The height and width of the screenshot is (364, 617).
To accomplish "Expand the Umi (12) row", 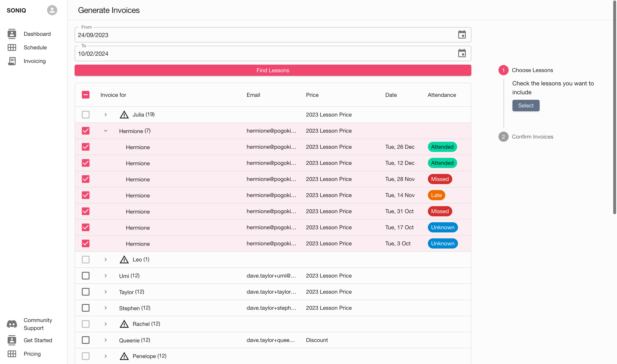I will point(106,275).
